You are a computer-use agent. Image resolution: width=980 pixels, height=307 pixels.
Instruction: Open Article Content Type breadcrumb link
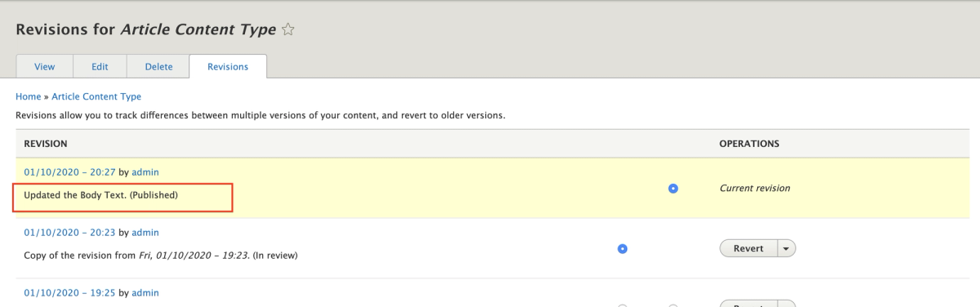(96, 96)
